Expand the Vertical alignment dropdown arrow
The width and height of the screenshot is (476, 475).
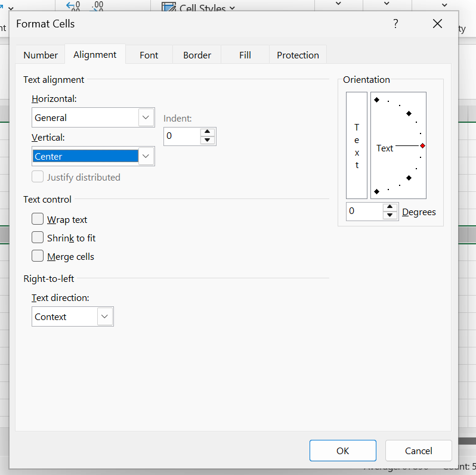(x=146, y=156)
